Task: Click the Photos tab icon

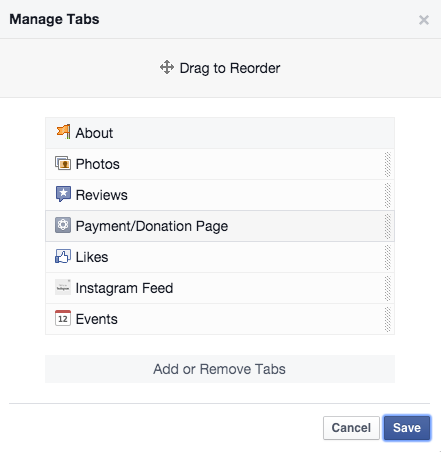Action: pos(63,164)
